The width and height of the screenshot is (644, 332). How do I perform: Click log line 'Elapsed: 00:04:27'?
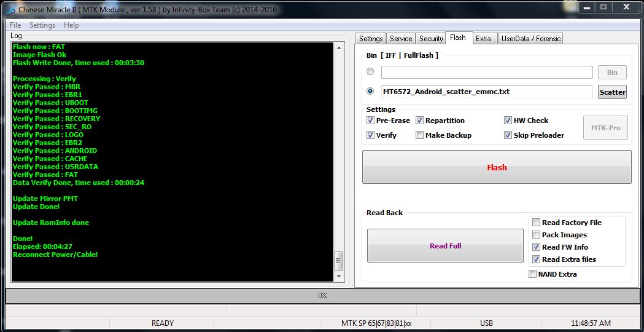[x=43, y=247]
